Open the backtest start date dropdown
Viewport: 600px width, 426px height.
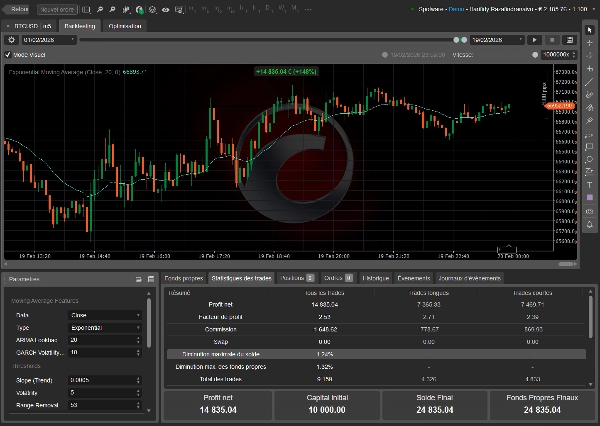(49, 40)
